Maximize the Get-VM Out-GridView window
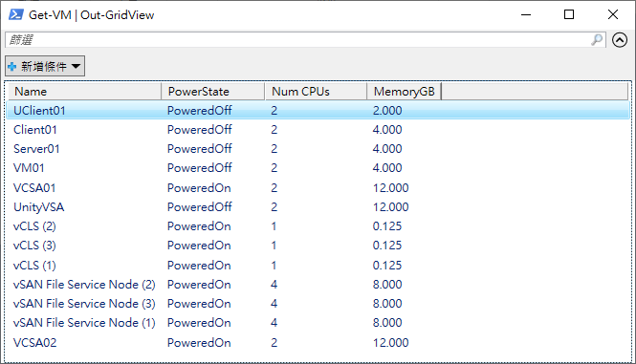The width and height of the screenshot is (636, 364). (569, 14)
